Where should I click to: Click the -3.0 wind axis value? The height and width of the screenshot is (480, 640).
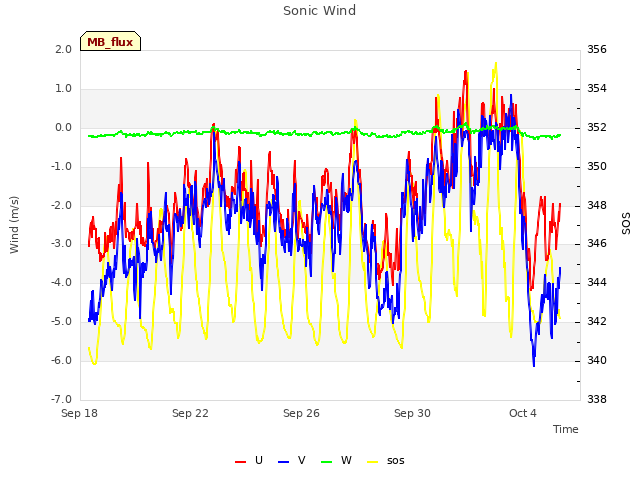(61, 244)
